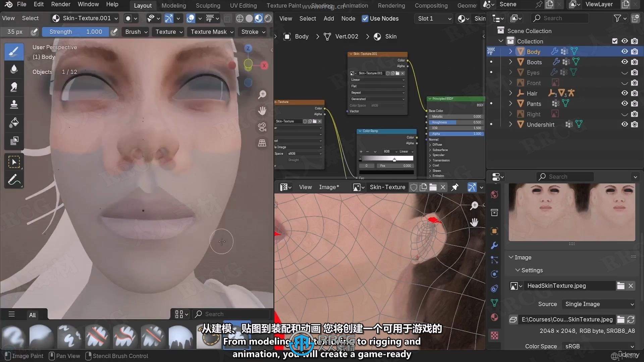Select the Draw brush tool
Image resolution: width=644 pixels, height=362 pixels.
(x=14, y=52)
